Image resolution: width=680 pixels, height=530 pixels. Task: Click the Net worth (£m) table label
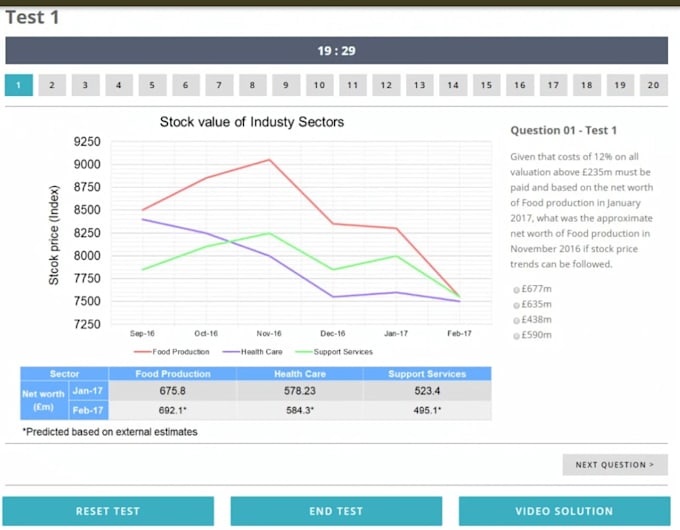coord(43,400)
